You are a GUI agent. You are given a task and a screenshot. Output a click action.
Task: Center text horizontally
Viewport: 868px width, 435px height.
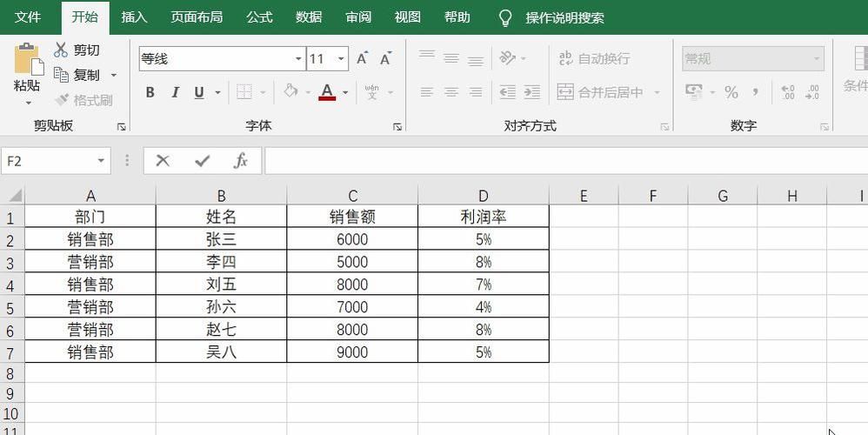[451, 92]
